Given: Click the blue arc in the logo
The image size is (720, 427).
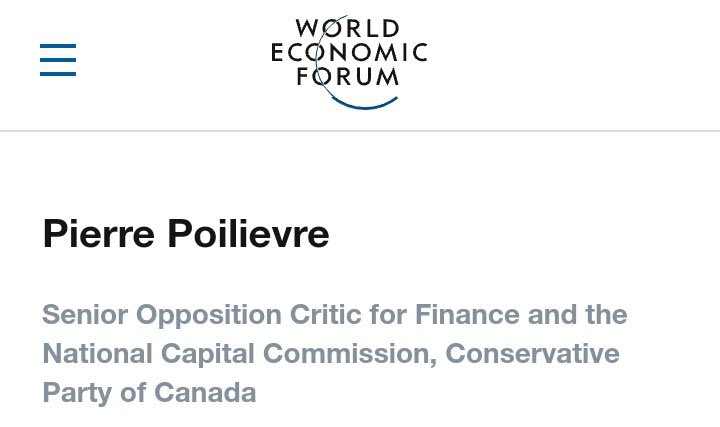Looking at the screenshot, I should click(368, 100).
